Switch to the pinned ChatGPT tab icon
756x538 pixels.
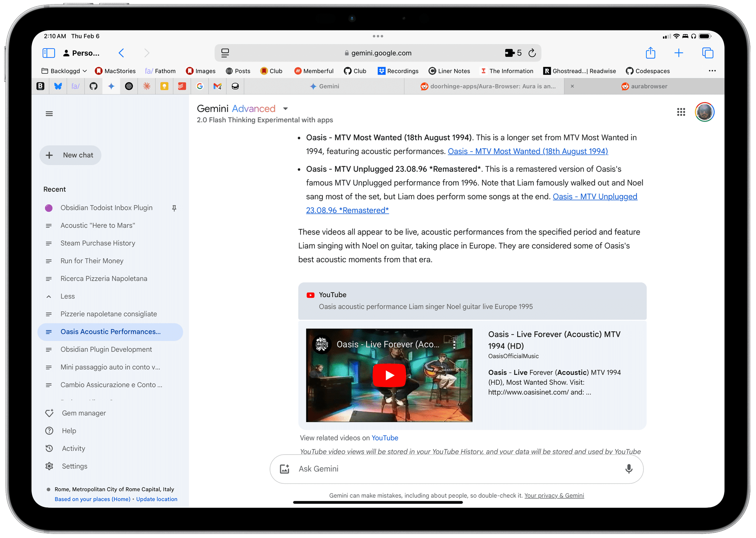pyautogui.click(x=129, y=86)
